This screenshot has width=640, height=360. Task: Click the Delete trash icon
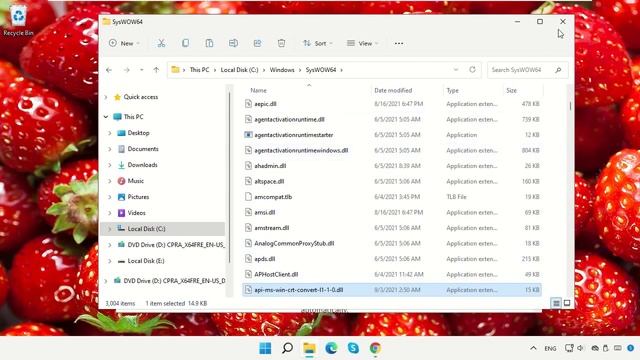pos(281,43)
